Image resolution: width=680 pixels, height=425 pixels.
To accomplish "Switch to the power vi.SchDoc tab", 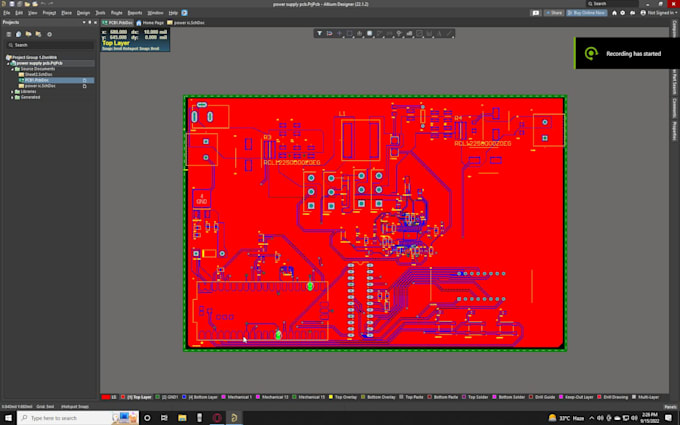I will 186,23.
